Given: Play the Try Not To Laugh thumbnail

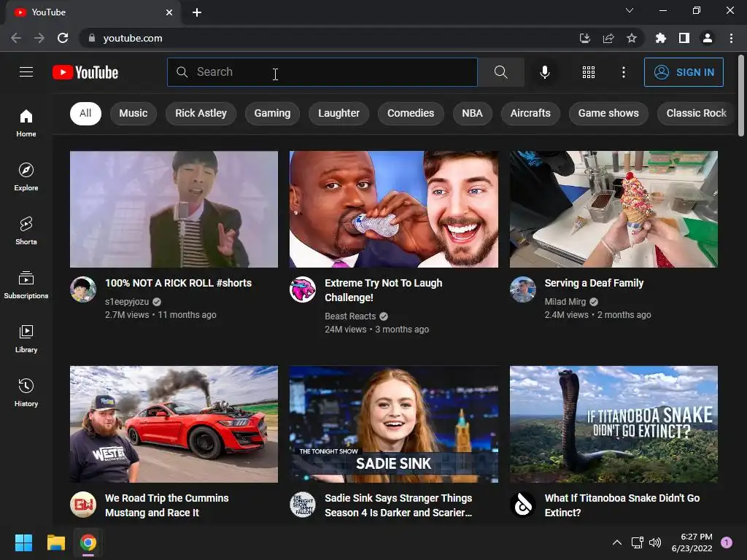Looking at the screenshot, I should point(394,209).
